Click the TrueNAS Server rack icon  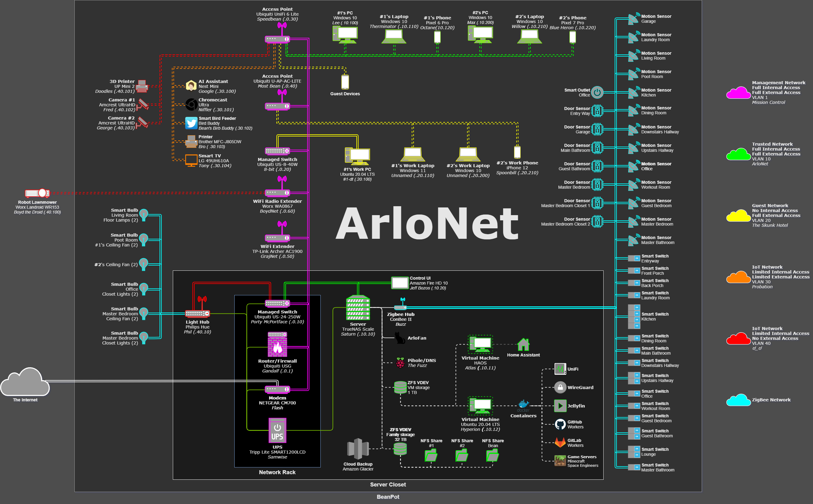pos(358,308)
